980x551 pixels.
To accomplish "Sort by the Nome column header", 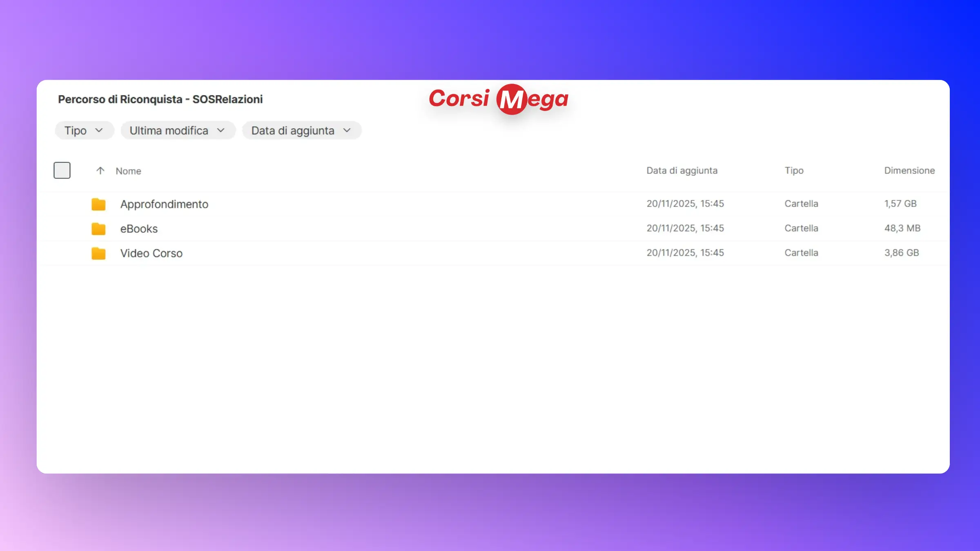I will pyautogui.click(x=128, y=171).
